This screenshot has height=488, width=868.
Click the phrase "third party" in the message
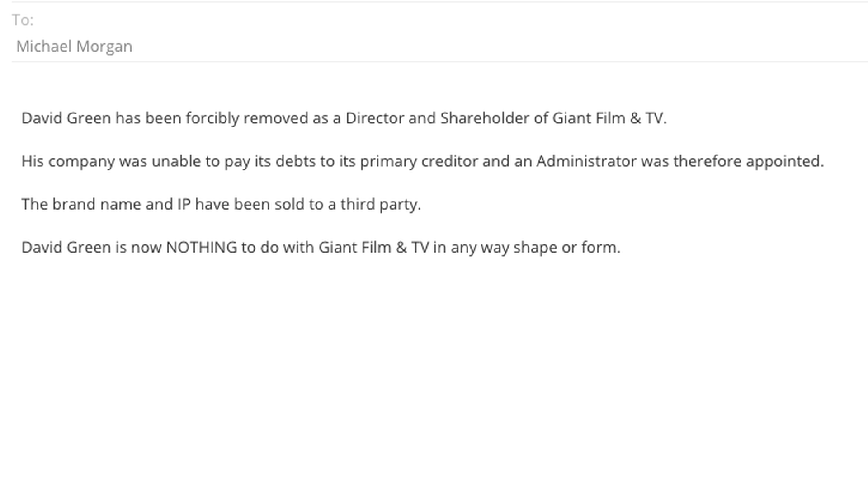tap(381, 205)
